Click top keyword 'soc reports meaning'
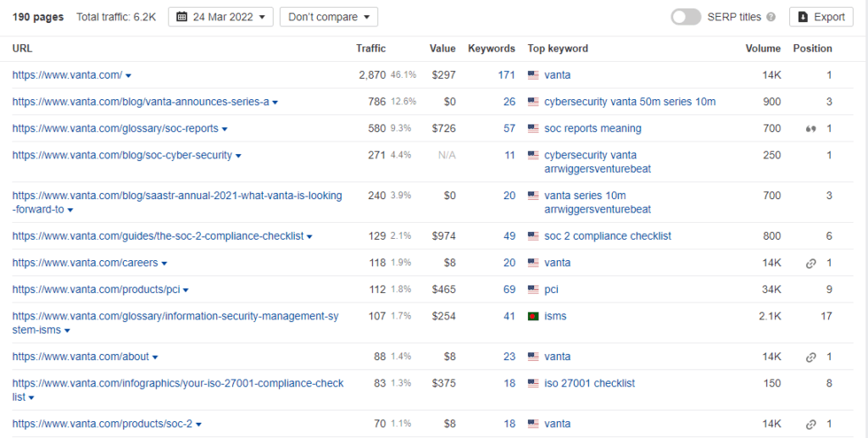Viewport: 868px width, 438px height. coord(593,128)
